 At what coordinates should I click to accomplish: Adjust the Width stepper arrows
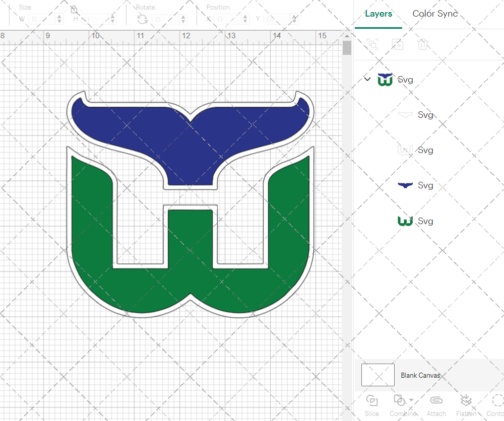click(59, 19)
